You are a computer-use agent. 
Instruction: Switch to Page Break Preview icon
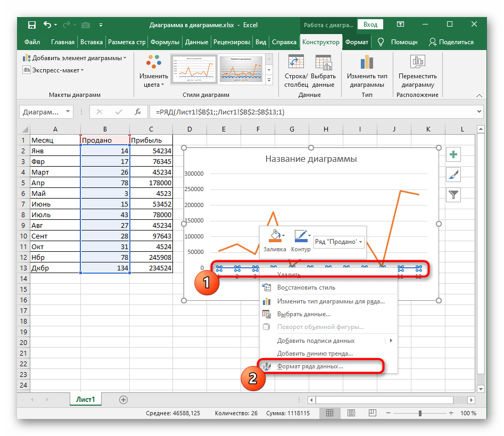tap(372, 413)
